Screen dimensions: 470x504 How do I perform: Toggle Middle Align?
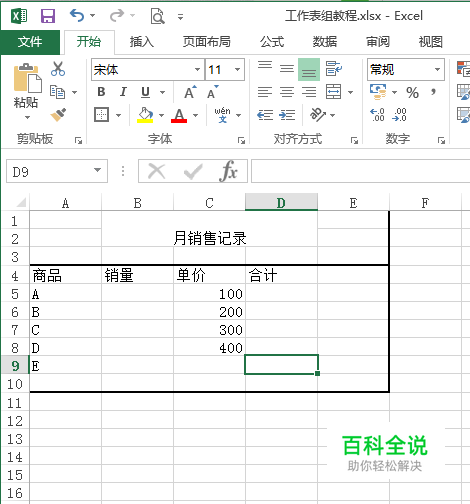(x=287, y=69)
